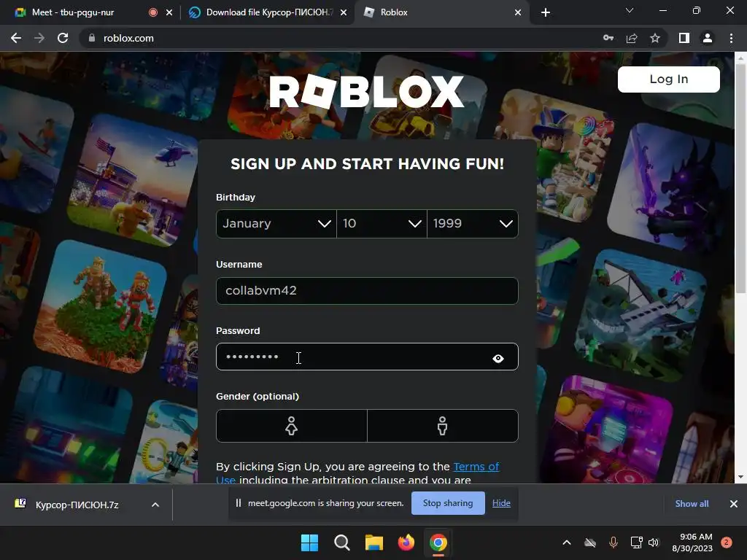Click the Log In button

[x=669, y=79]
